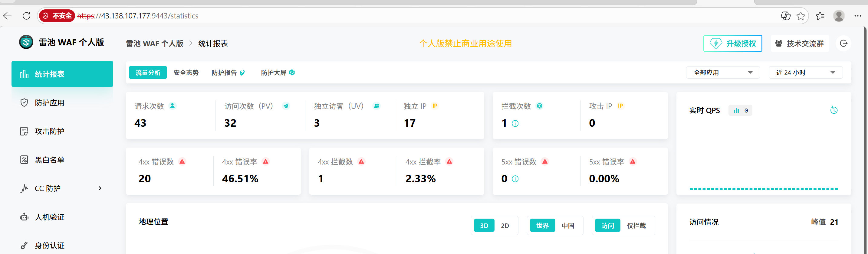The height and width of the screenshot is (254, 868).
Task: Click the paper plane icon next to 访问次数
Action: [x=286, y=106]
